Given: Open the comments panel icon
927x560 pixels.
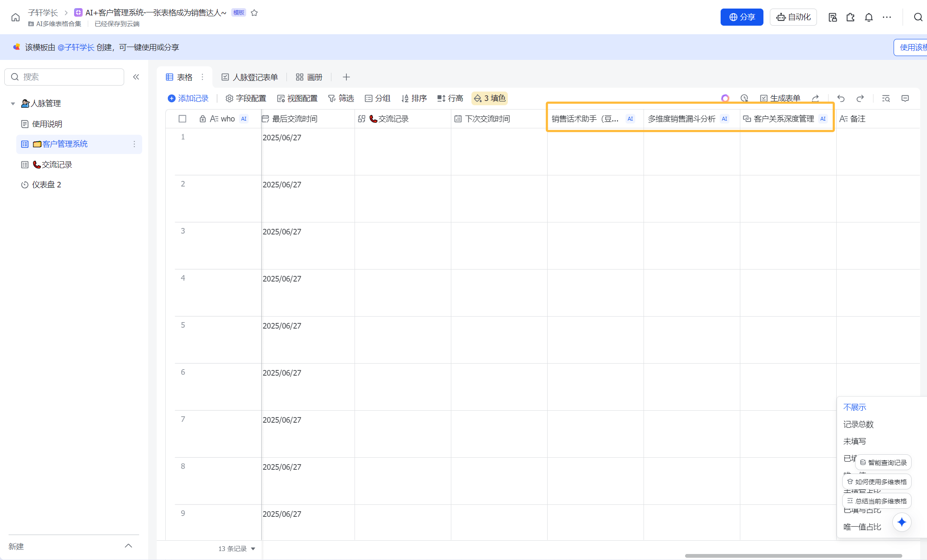Looking at the screenshot, I should (905, 98).
